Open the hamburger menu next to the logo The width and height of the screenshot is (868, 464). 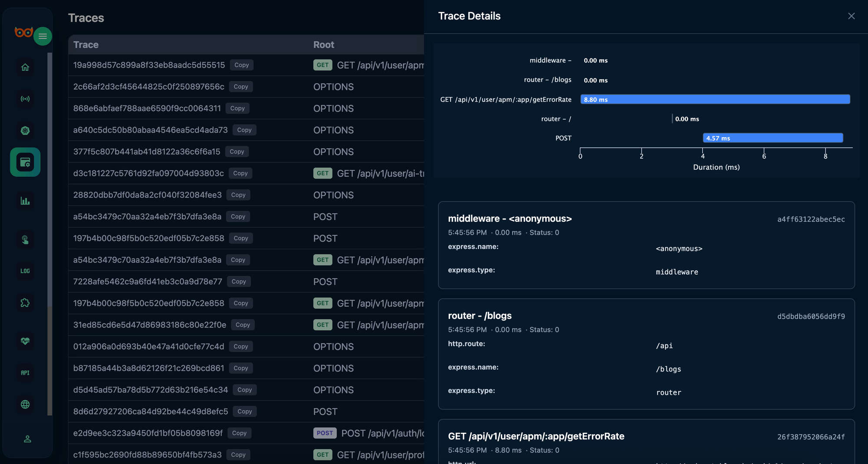[43, 36]
